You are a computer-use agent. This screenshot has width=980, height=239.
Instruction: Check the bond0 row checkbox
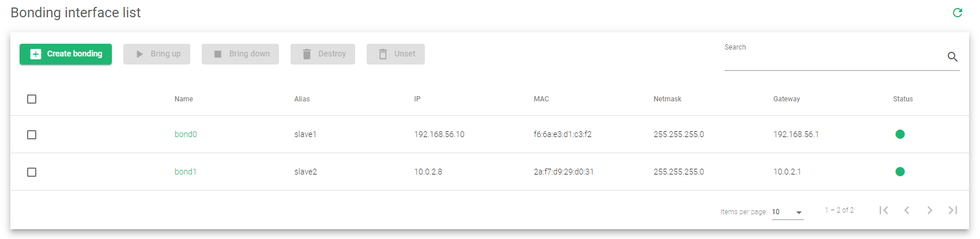point(32,135)
